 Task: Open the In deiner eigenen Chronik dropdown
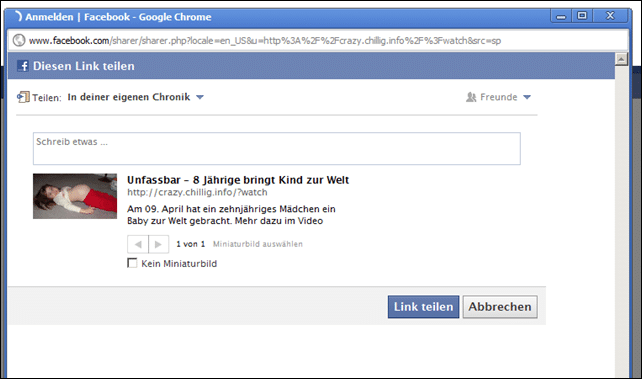click(136, 97)
